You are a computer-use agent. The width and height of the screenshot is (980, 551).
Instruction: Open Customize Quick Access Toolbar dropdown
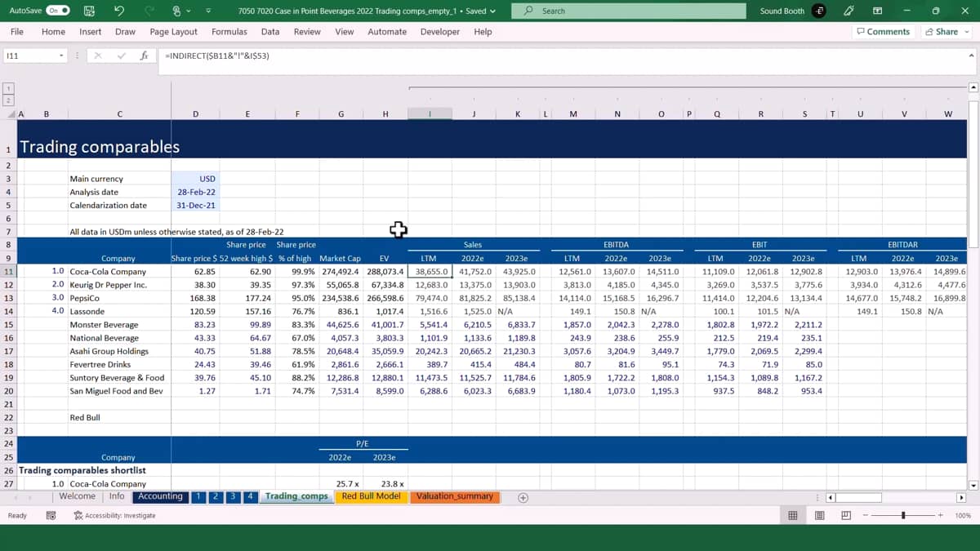208,11
